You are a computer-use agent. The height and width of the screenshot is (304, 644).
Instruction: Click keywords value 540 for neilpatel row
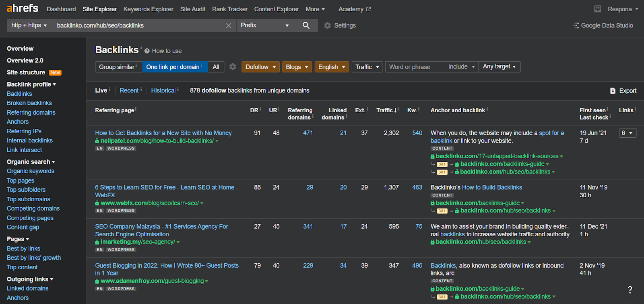coord(417,133)
